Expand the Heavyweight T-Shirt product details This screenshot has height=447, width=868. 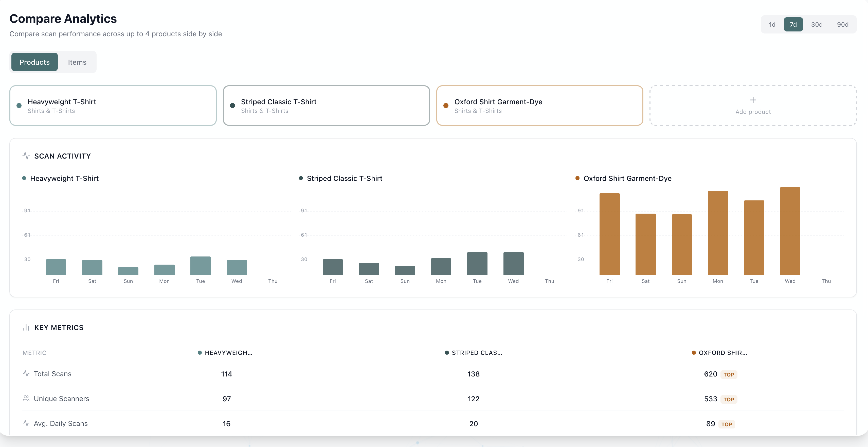click(x=113, y=106)
